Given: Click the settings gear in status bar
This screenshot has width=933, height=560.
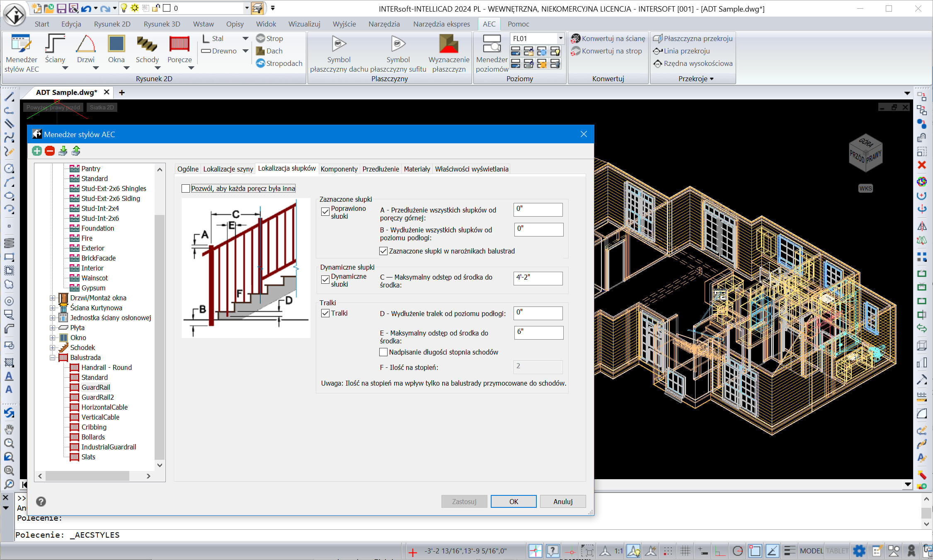Looking at the screenshot, I should point(859,551).
